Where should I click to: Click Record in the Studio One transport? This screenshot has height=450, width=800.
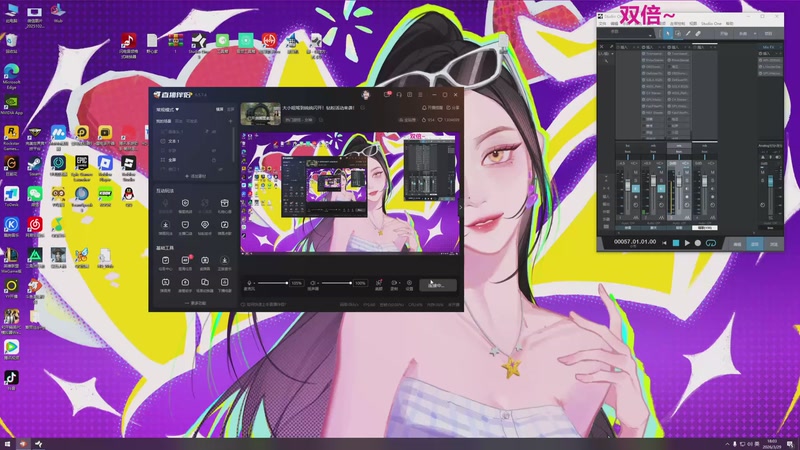coord(697,243)
